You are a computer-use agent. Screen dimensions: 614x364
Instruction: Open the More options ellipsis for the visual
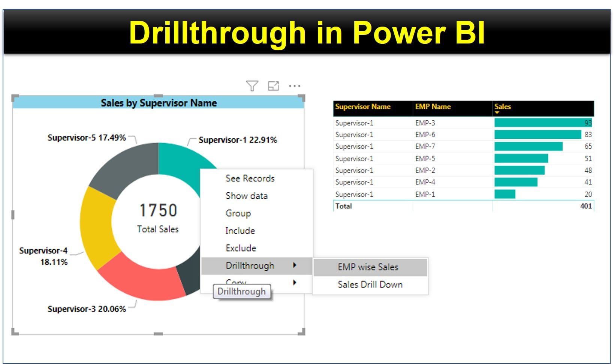[x=295, y=86]
